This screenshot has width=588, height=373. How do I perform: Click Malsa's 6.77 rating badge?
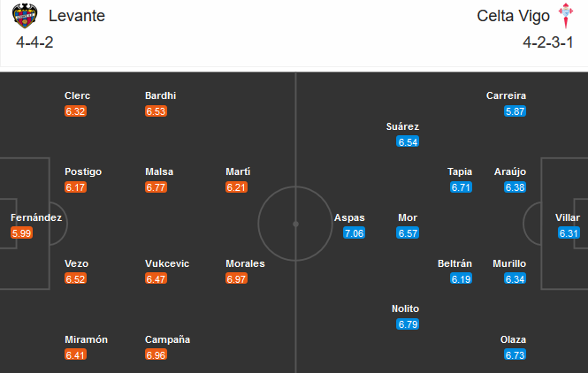pos(157,187)
